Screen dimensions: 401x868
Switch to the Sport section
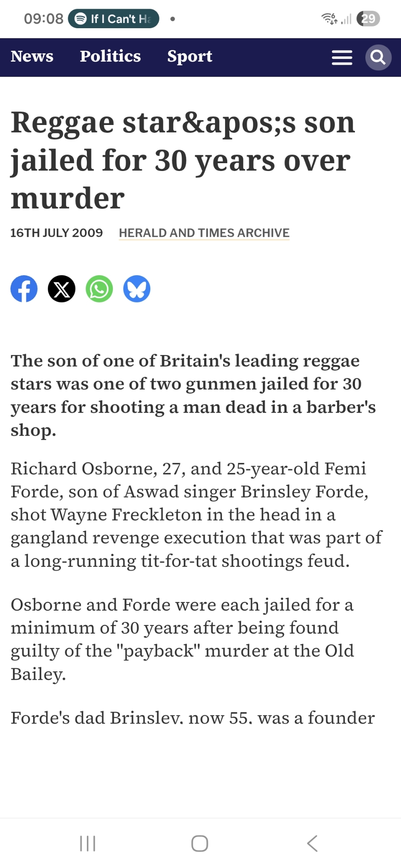[190, 56]
